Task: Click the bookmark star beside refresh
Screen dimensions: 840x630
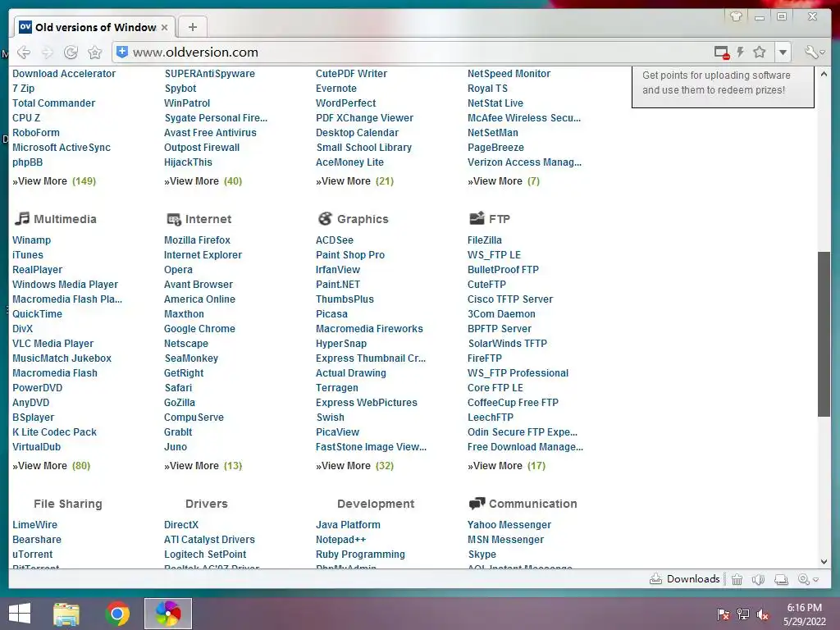Action: click(x=95, y=52)
